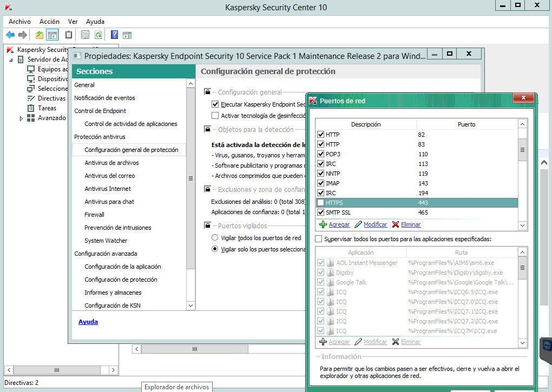This screenshot has width=552, height=392.
Task: Open the Acción menu
Action: pyautogui.click(x=49, y=22)
